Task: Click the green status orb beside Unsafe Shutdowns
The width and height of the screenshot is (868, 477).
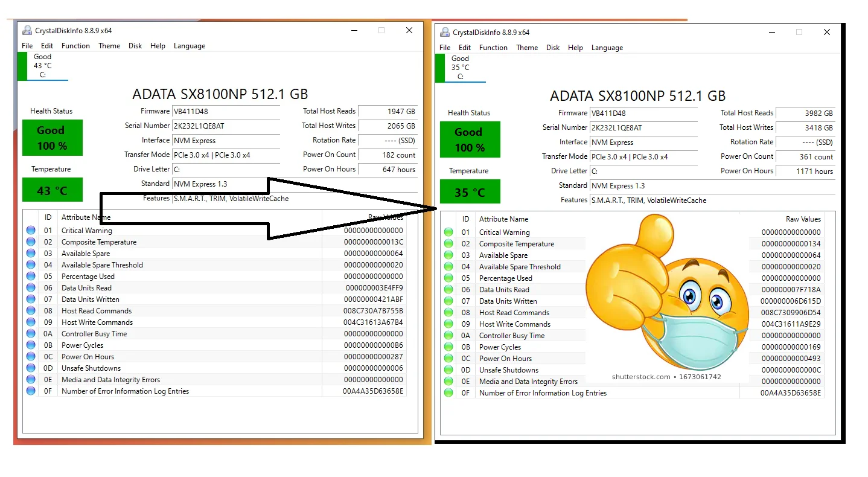Action: tap(448, 370)
